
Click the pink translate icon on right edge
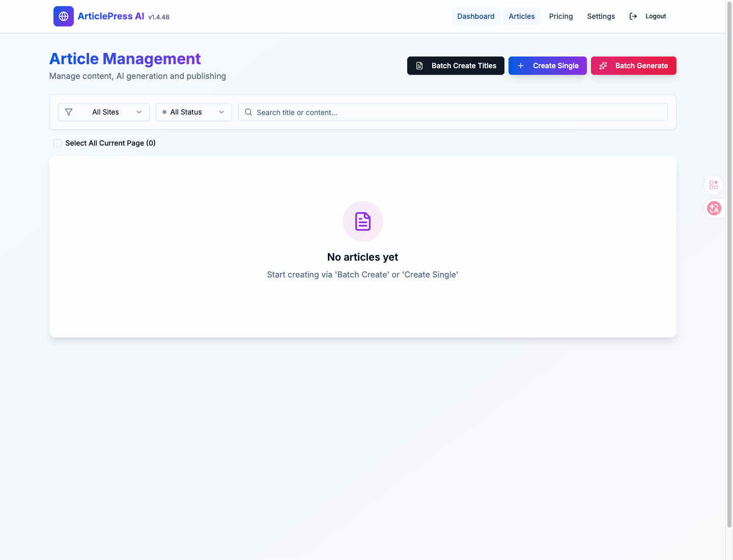[x=714, y=208]
